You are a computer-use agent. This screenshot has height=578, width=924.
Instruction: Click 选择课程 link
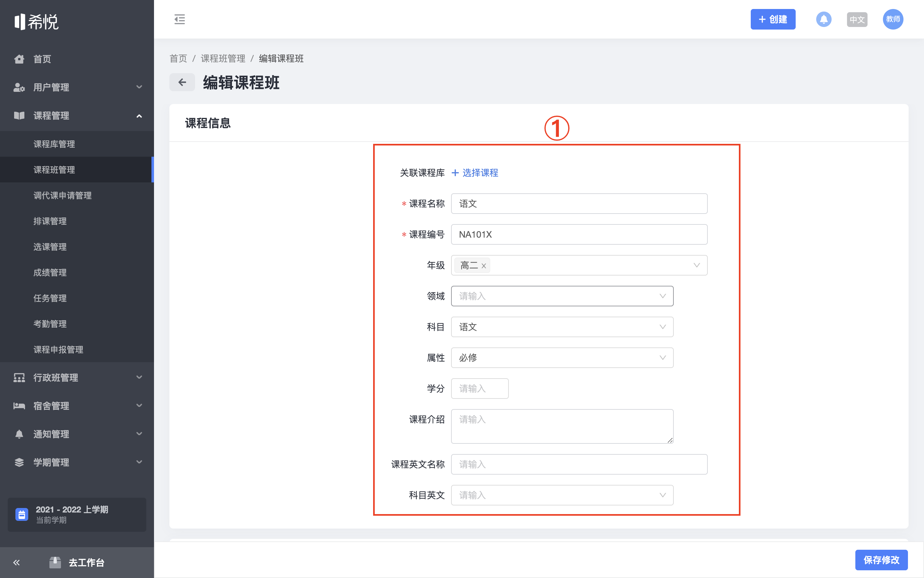click(x=480, y=173)
